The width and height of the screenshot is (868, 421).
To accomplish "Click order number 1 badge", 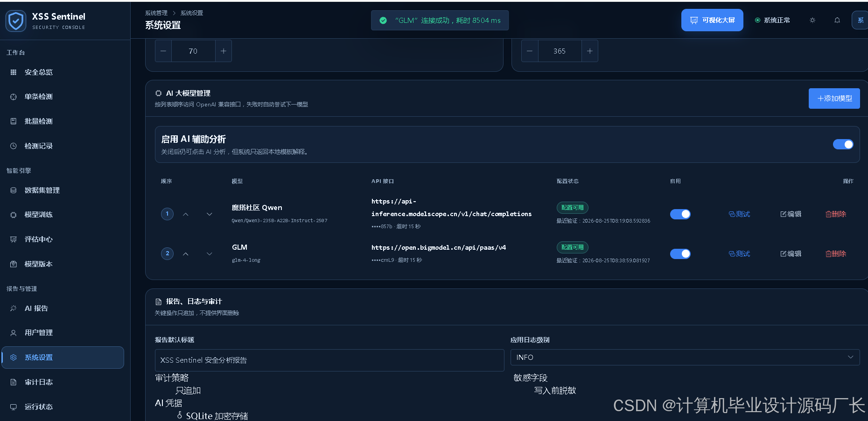I will 167,214.
